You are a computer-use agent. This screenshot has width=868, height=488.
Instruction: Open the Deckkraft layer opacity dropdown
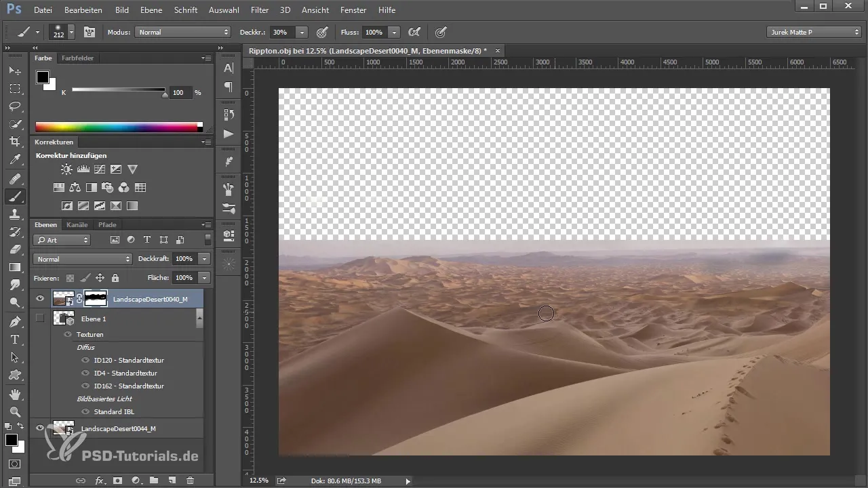[204, 259]
